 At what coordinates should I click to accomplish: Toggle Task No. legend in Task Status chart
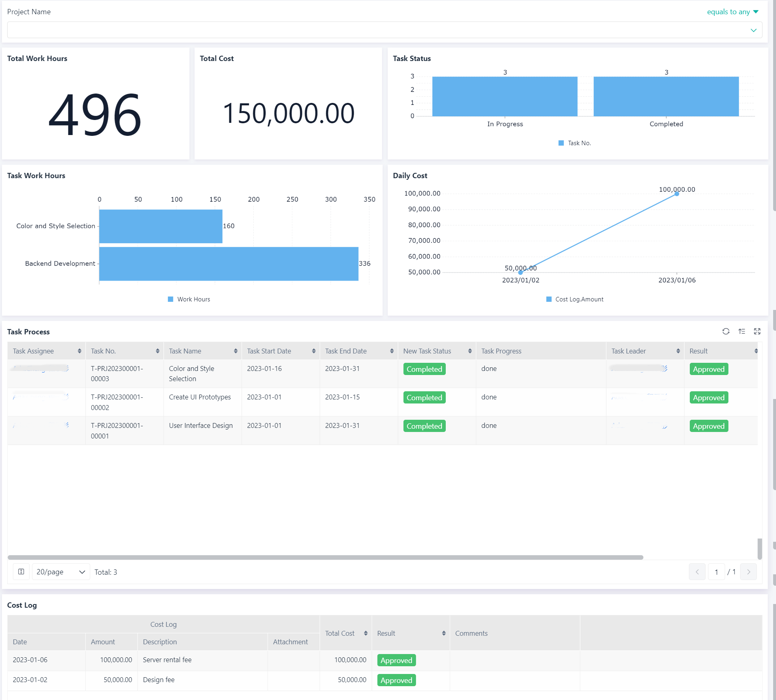(x=575, y=143)
